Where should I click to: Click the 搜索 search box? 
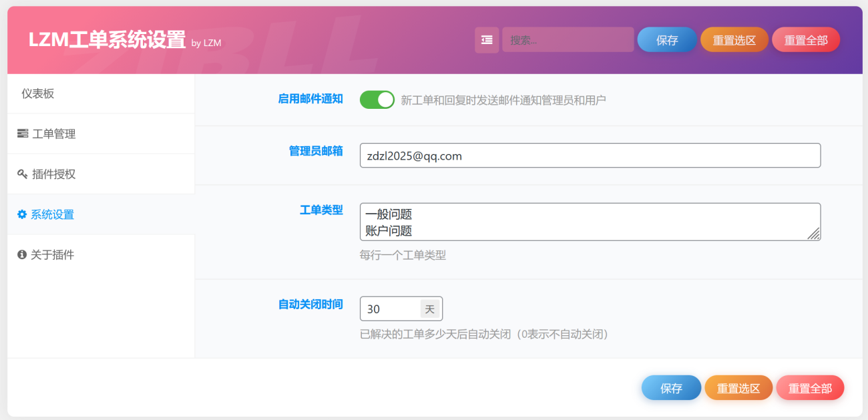click(x=568, y=39)
